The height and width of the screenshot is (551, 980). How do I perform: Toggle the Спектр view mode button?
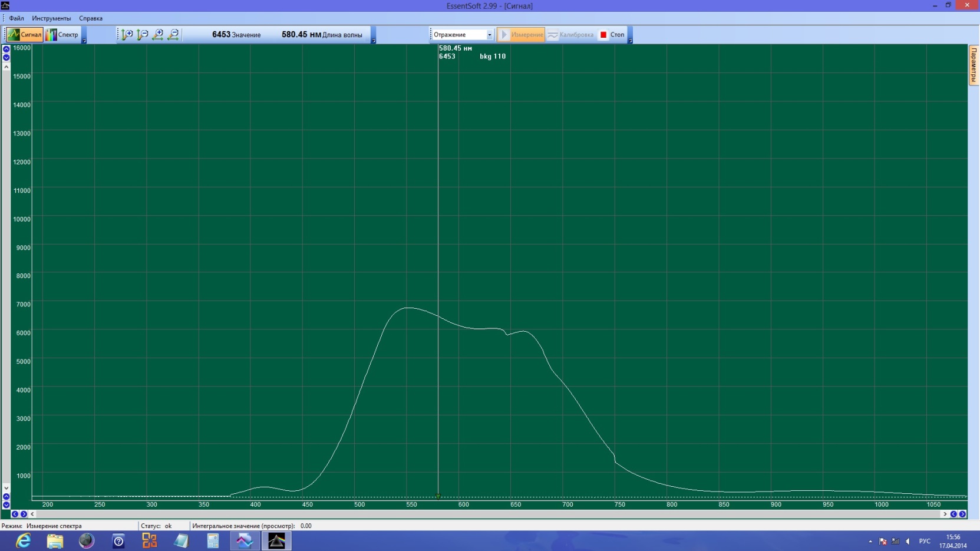[x=62, y=35]
